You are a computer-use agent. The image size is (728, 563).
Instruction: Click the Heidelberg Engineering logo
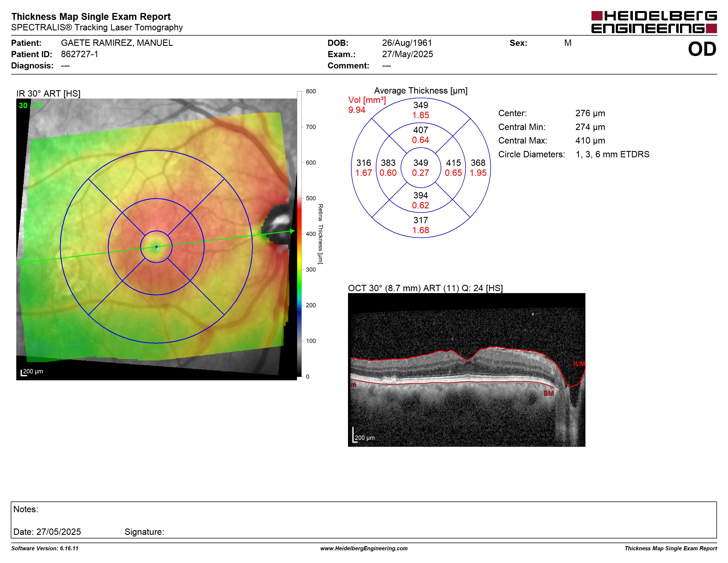click(654, 22)
